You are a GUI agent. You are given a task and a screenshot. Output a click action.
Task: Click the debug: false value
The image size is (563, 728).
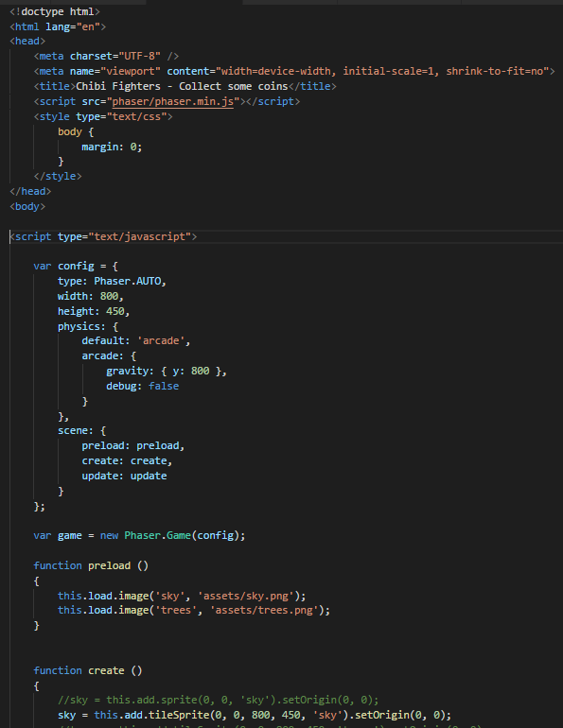click(164, 386)
